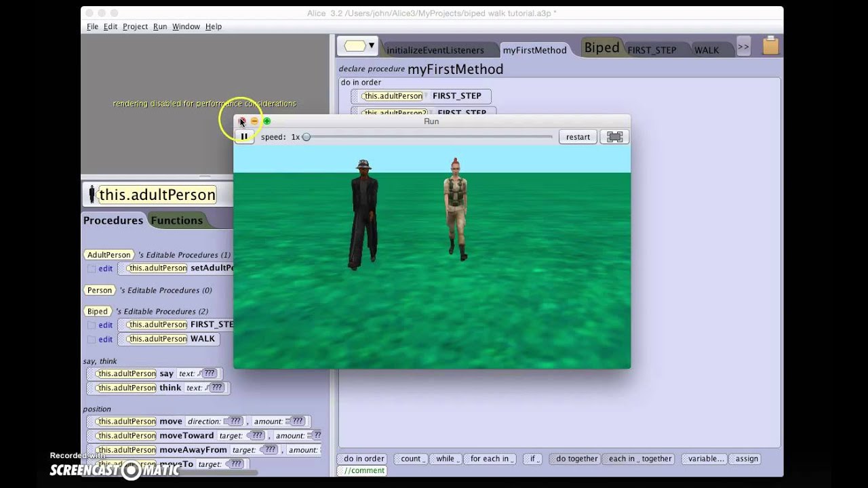Open the Help menu
Viewport: 868px width, 488px height.
pos(214,26)
